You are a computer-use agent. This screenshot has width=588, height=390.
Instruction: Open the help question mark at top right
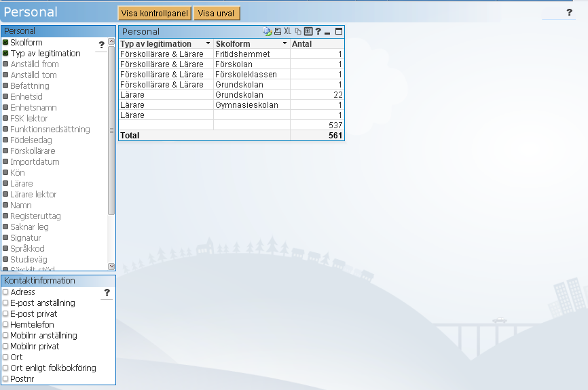(569, 12)
